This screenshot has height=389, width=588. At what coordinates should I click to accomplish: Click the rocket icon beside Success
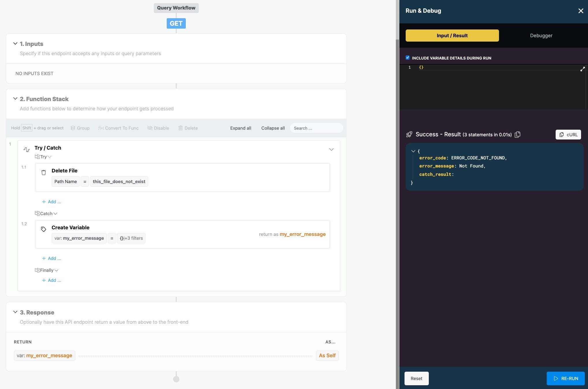click(x=409, y=135)
